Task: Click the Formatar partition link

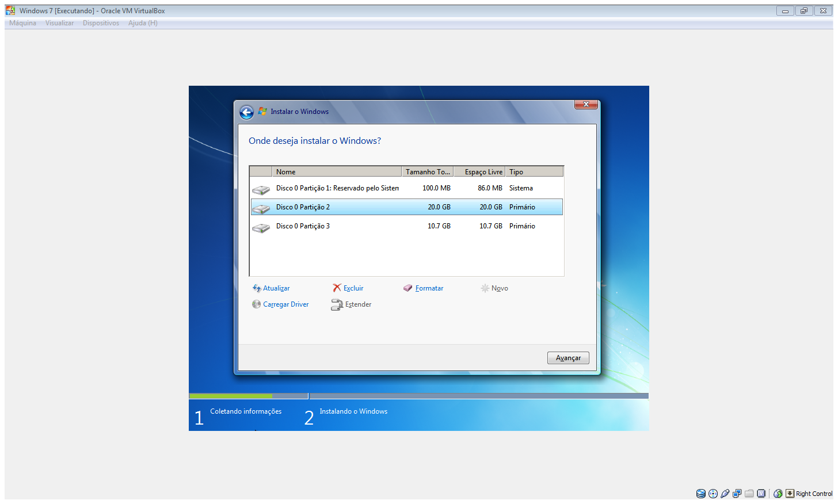Action: coord(429,288)
